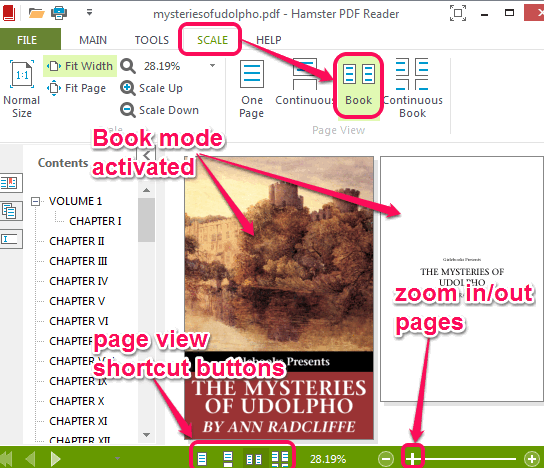Screen dimensions: 544x468
Task: Expand the zoom percentage dropdown arrow
Action: coord(212,65)
